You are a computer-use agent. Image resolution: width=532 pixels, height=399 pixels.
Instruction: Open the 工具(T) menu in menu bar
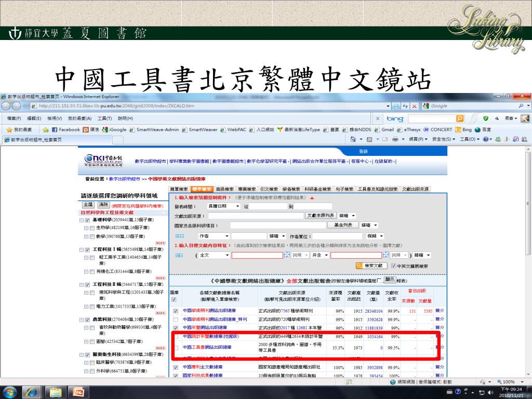pos(104,118)
